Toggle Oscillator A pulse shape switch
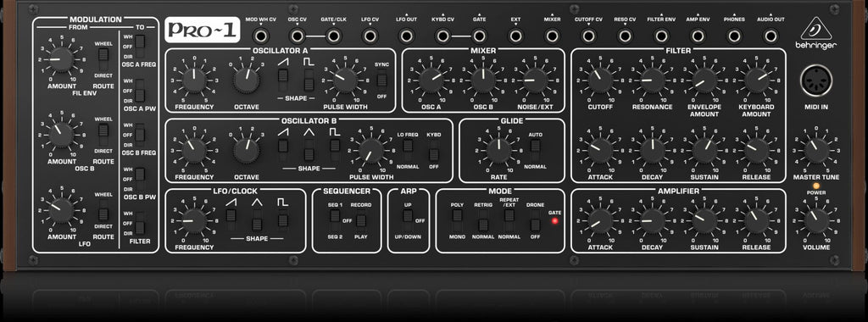The width and height of the screenshot is (868, 322). pos(309,80)
